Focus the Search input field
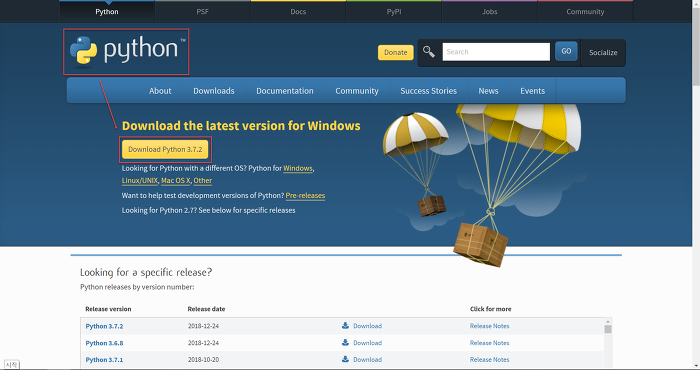Screen dimensions: 700x370 click(496, 52)
